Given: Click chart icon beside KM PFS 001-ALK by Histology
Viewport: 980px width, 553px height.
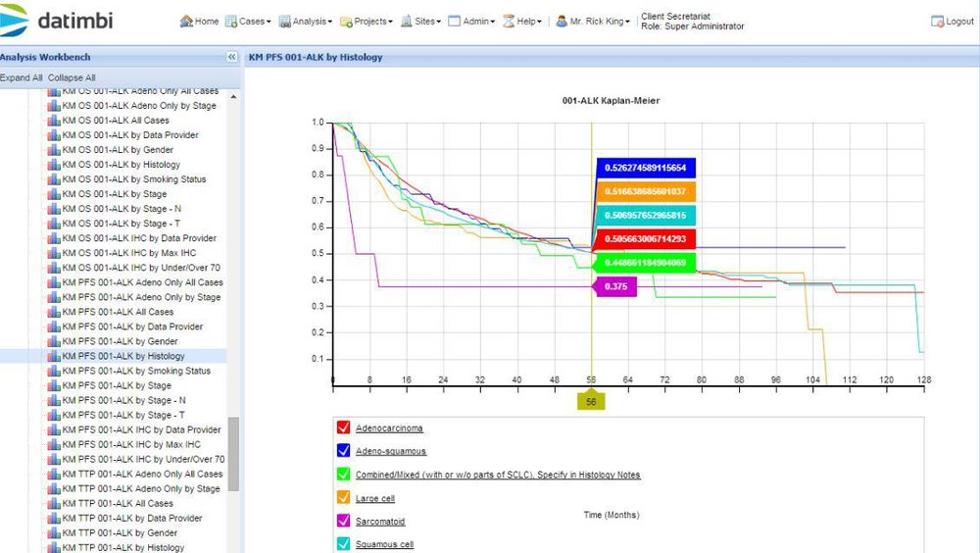Looking at the screenshot, I should pos(54,356).
